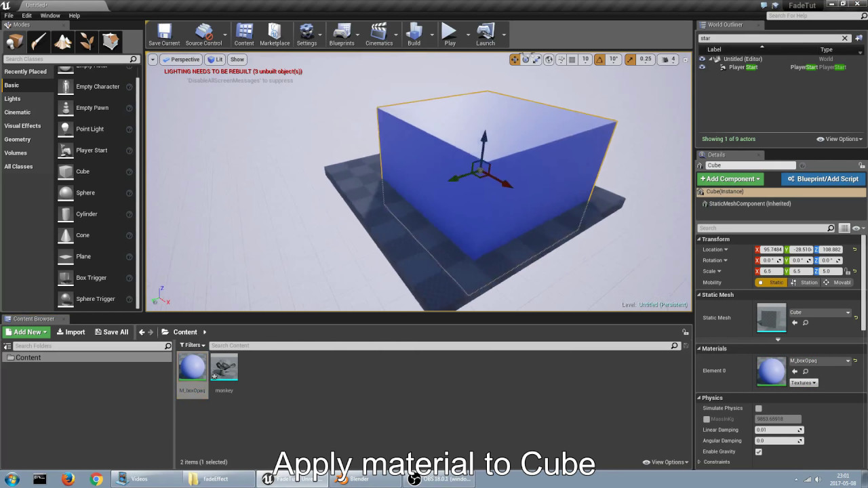Select the Place mode icon
Screen dimensions: 868x488
point(14,42)
